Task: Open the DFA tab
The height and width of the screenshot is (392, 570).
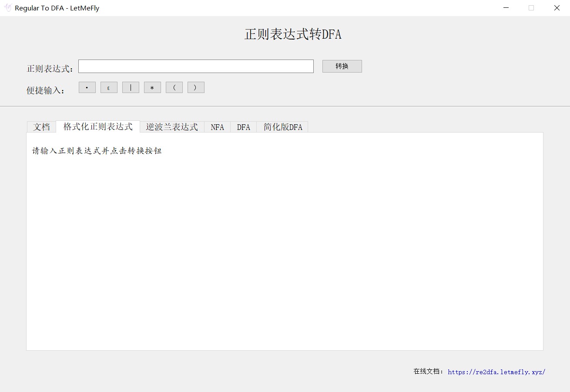Action: tap(243, 127)
